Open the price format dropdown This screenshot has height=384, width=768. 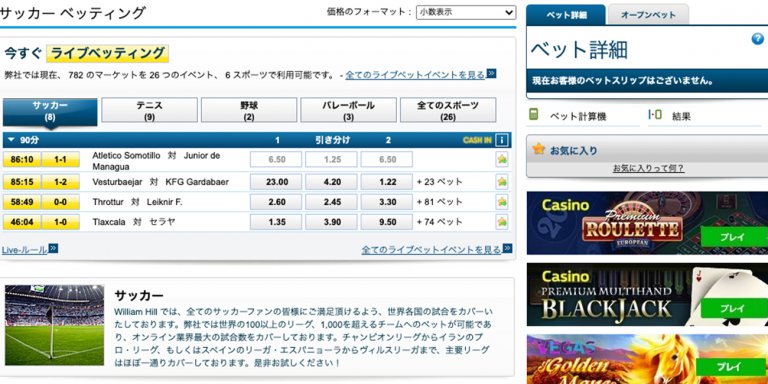(x=466, y=12)
